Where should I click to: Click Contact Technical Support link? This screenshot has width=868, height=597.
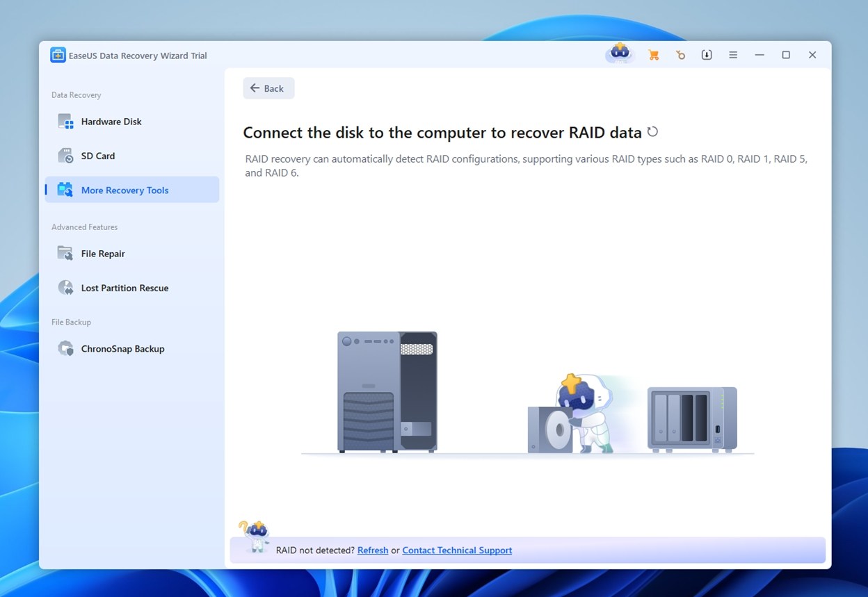pos(457,550)
